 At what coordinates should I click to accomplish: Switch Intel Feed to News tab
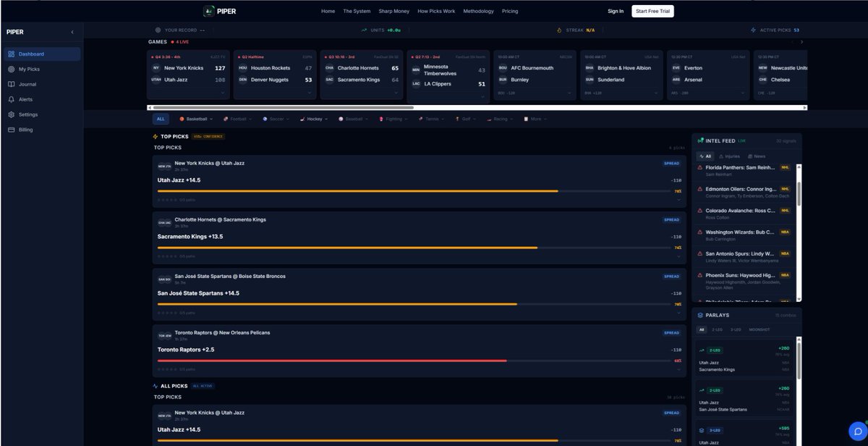(757, 156)
